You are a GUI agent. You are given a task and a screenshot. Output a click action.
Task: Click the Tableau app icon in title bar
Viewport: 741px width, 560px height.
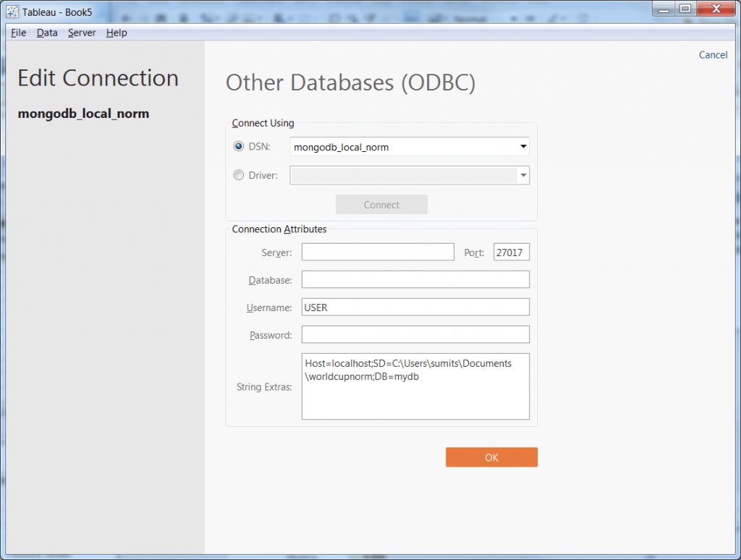click(12, 12)
